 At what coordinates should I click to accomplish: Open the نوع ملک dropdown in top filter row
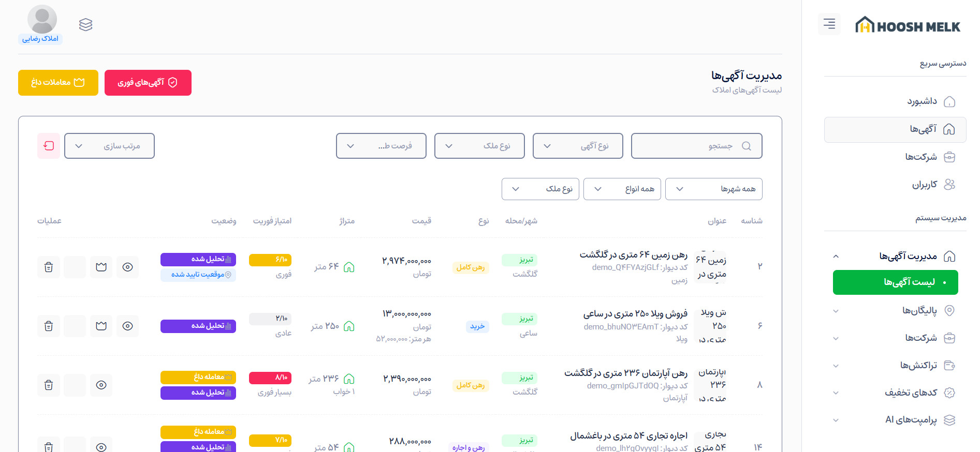tap(479, 146)
